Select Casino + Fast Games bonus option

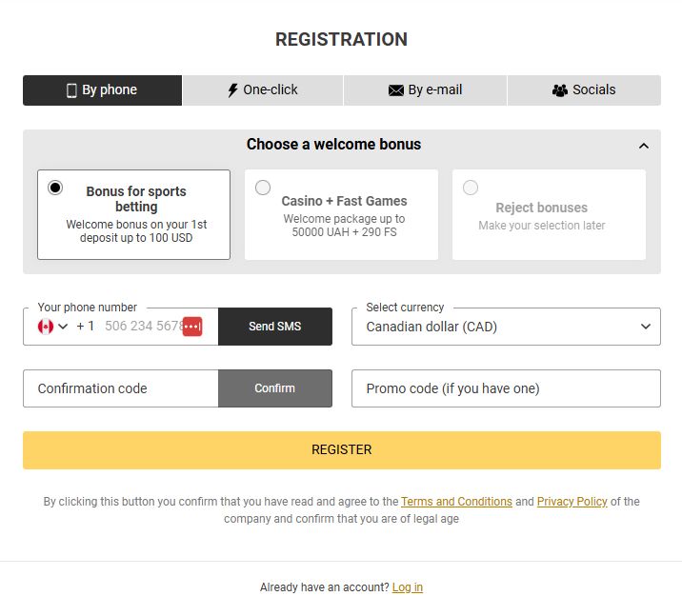[263, 188]
